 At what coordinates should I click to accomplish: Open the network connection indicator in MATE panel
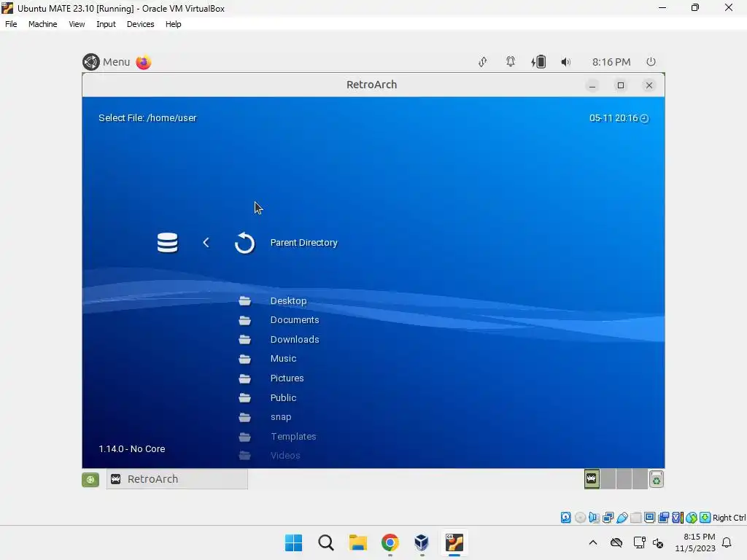[483, 62]
